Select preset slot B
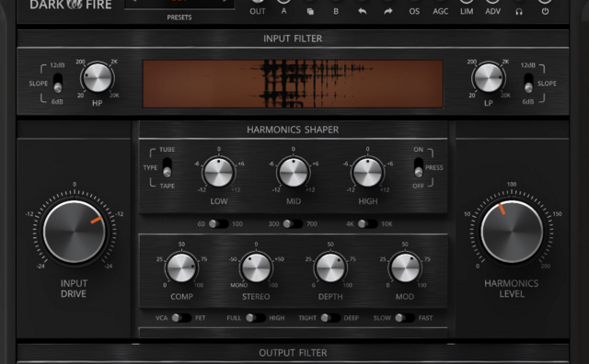The width and height of the screenshot is (589, 364). pyautogui.click(x=336, y=11)
